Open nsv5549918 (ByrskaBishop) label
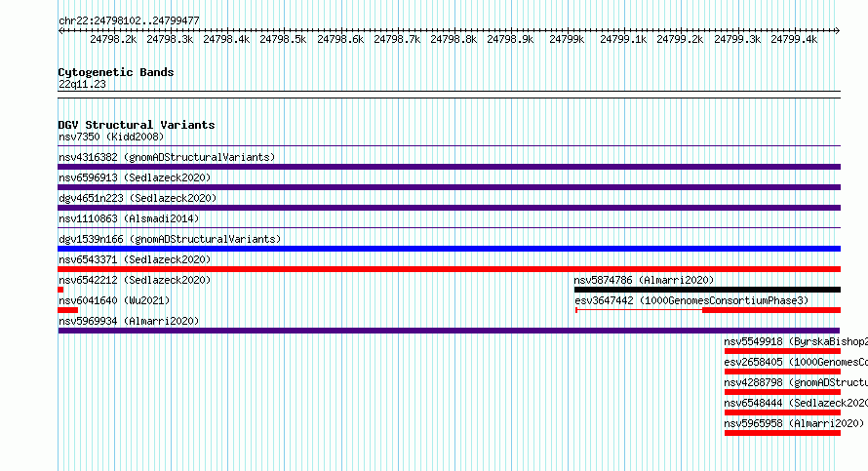The width and height of the screenshot is (868, 471). [796, 341]
